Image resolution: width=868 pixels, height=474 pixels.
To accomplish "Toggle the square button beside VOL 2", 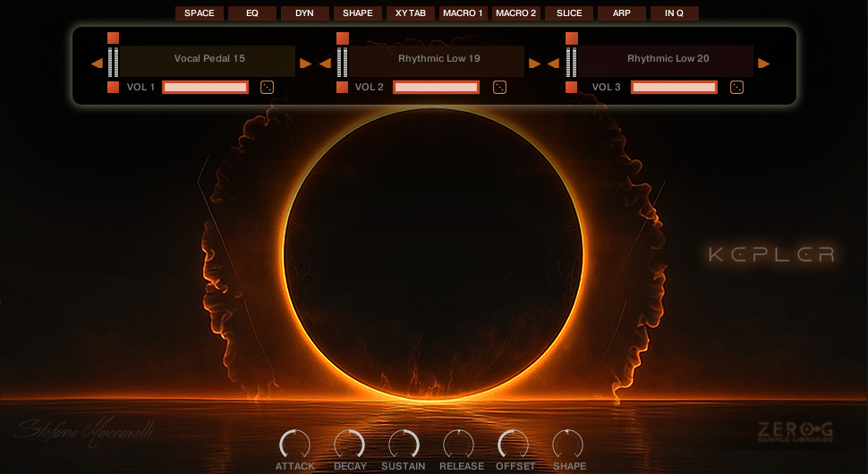I will click(x=342, y=87).
